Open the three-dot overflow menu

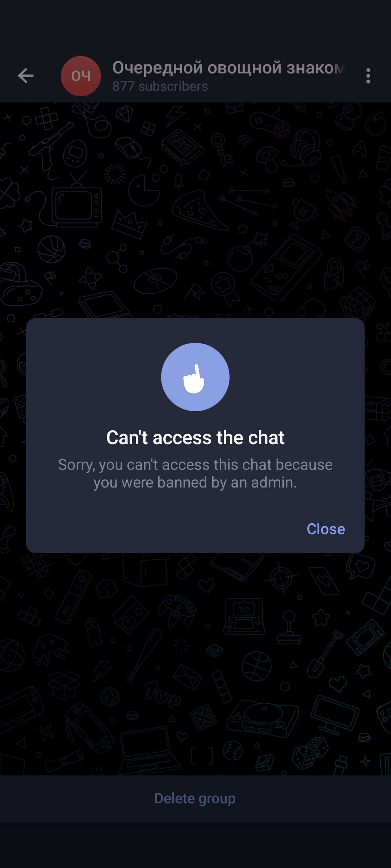point(368,76)
